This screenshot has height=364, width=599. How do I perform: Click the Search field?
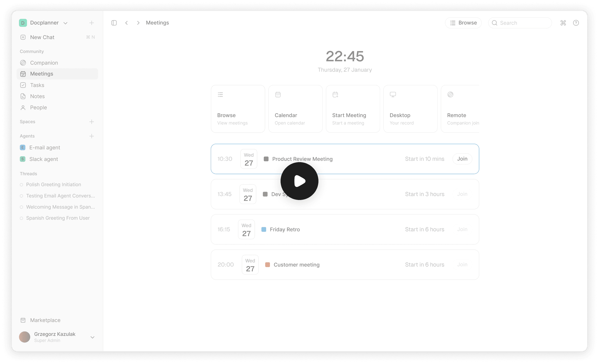click(x=520, y=23)
